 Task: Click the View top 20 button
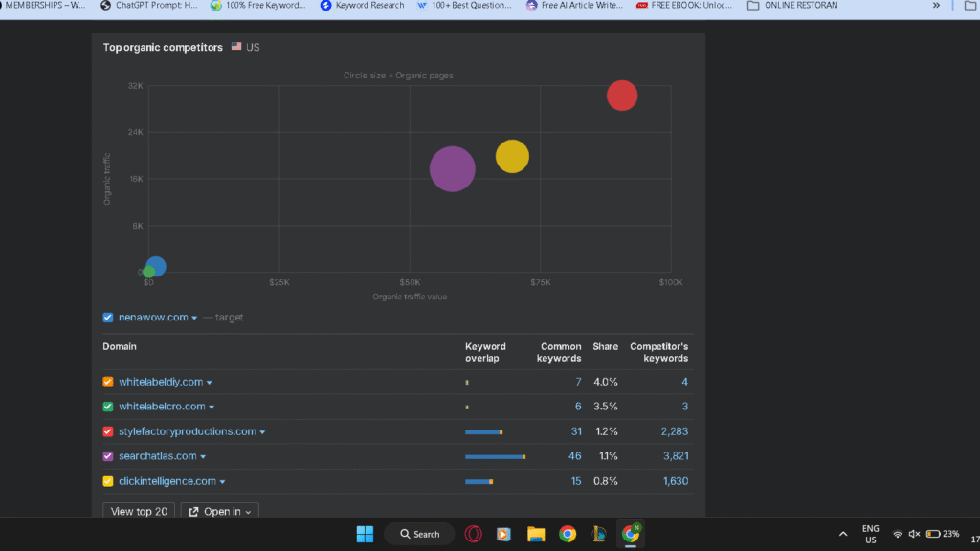point(138,511)
